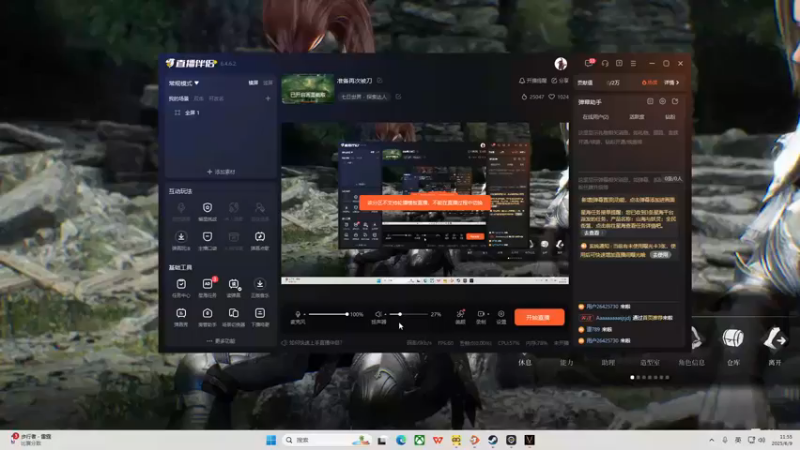Select 休息 in game menu
The height and width of the screenshot is (450, 800).
pyautogui.click(x=525, y=362)
